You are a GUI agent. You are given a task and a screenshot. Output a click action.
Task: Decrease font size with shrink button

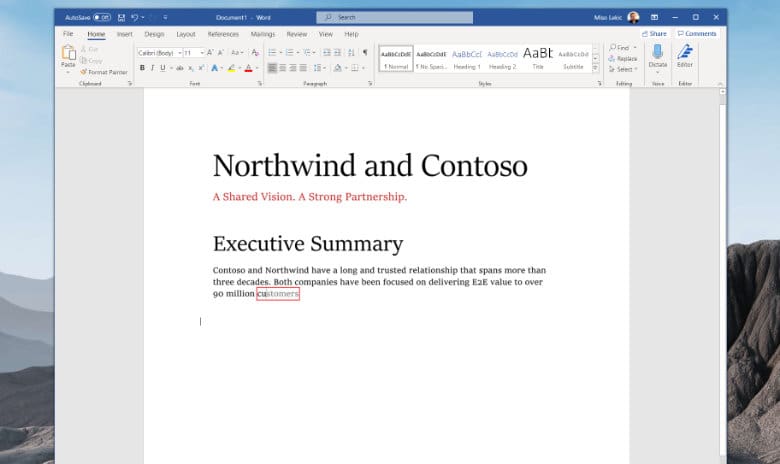(220, 52)
